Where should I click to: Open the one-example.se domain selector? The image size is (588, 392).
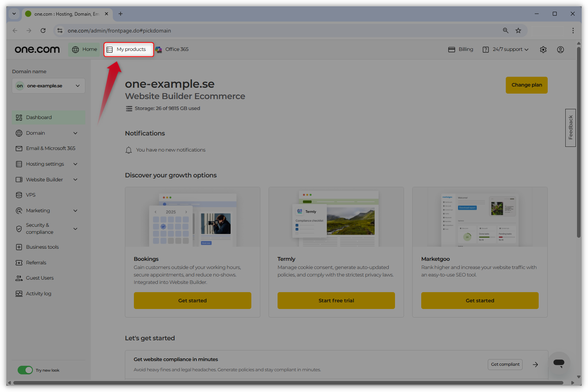click(x=49, y=86)
